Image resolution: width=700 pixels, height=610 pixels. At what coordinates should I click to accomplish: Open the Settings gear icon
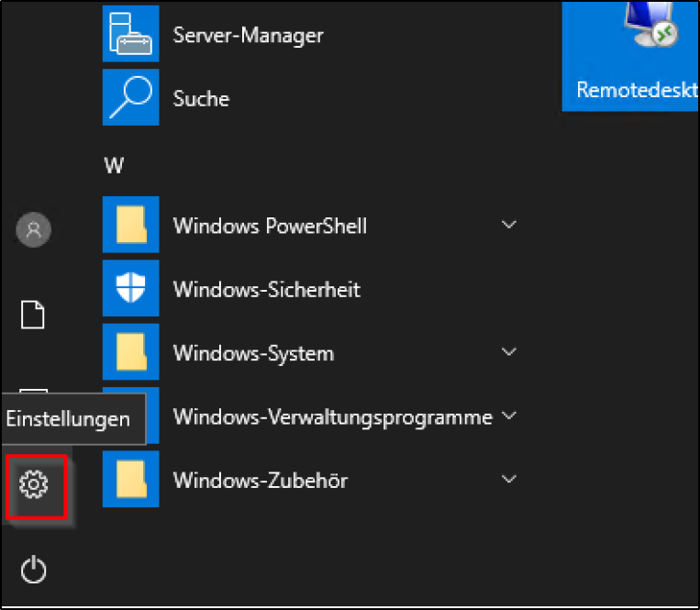pyautogui.click(x=34, y=484)
